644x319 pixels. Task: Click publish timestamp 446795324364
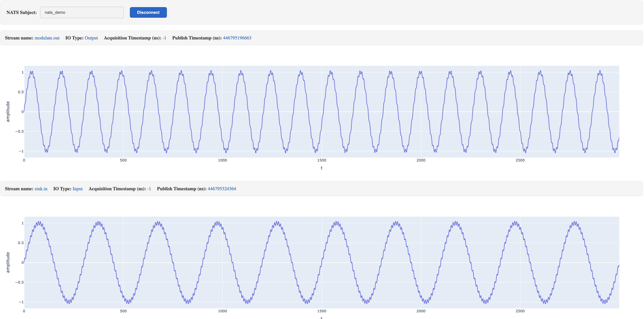222,189
